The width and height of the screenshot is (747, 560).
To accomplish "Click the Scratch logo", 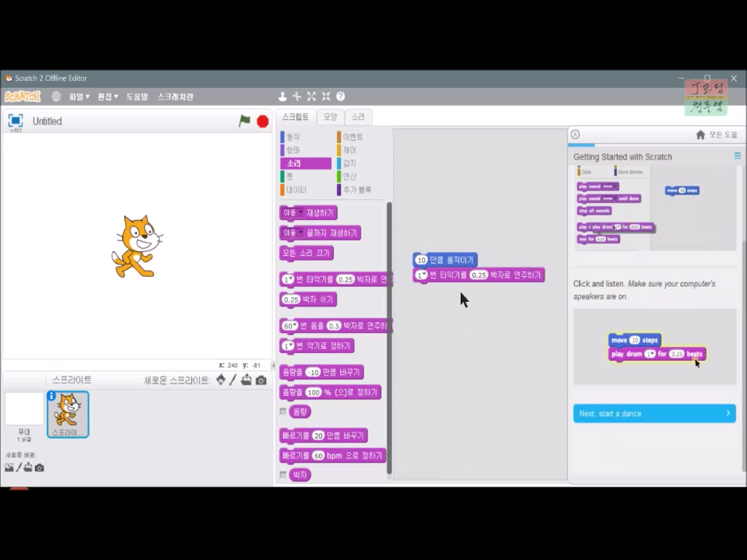I will pyautogui.click(x=23, y=96).
